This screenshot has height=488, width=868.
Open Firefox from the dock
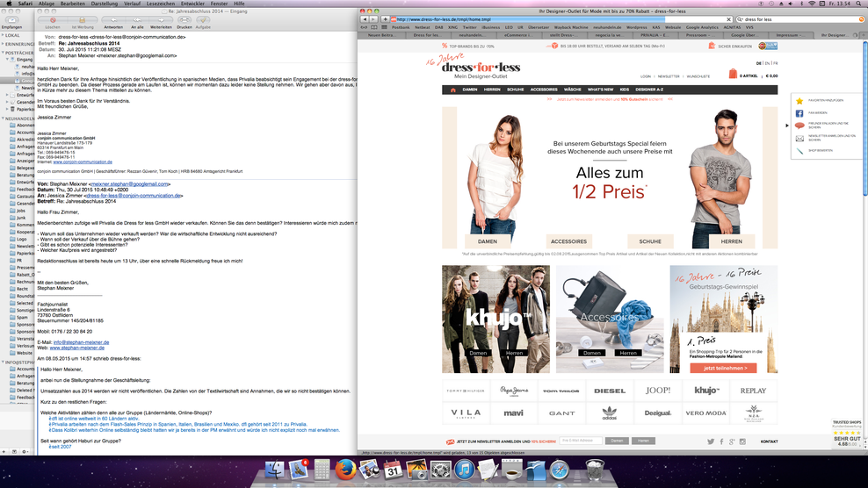pyautogui.click(x=345, y=470)
